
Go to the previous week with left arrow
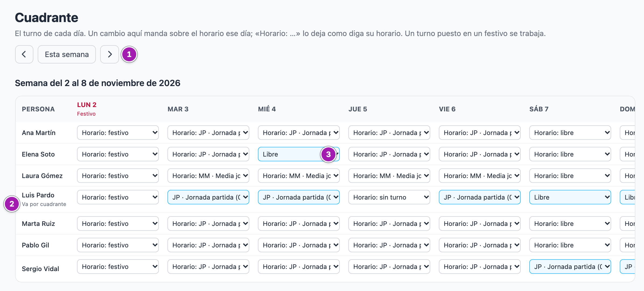[24, 54]
